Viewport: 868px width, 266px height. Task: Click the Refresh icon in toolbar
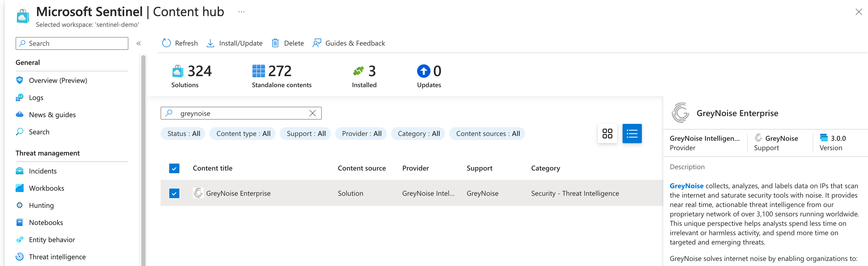click(x=167, y=43)
